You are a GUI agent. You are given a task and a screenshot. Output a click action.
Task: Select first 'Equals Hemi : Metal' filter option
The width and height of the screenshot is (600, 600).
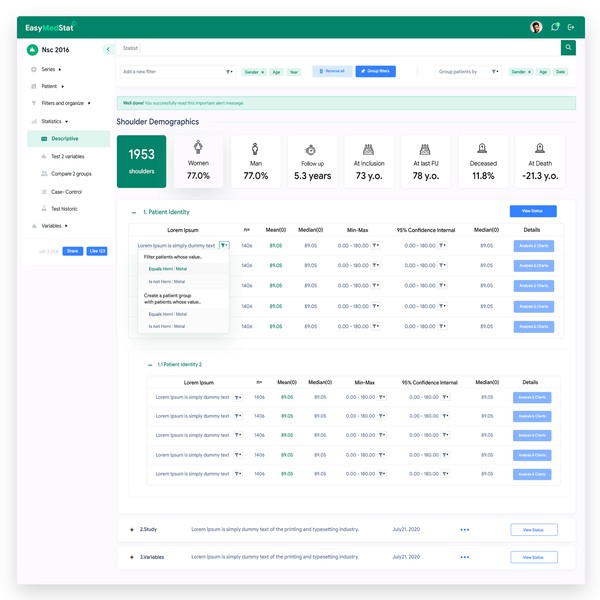click(168, 269)
